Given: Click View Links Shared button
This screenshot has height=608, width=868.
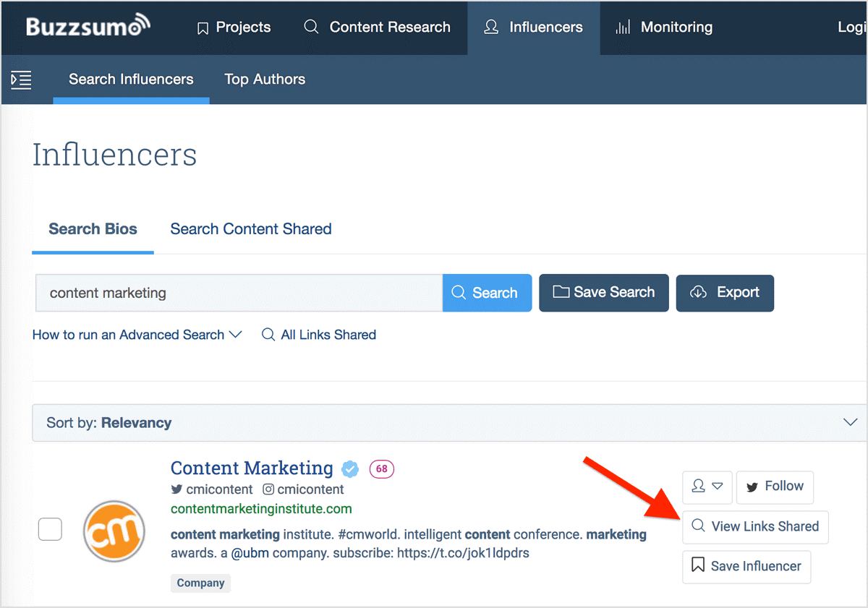Looking at the screenshot, I should point(755,527).
